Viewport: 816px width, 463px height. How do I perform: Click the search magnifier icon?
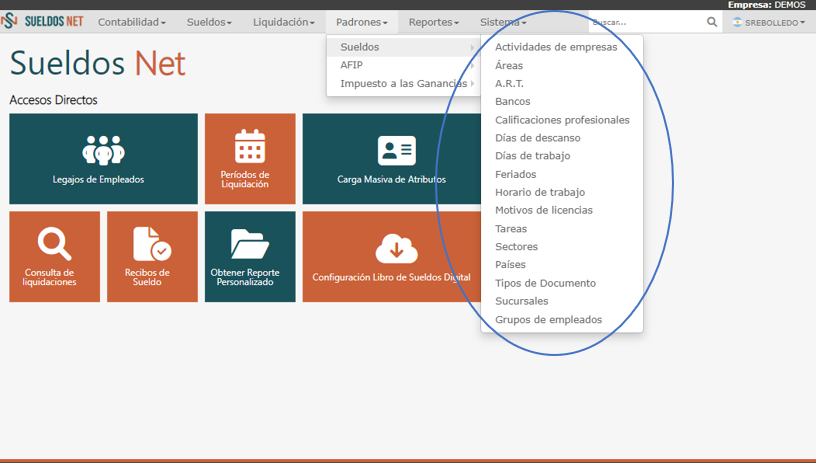712,22
